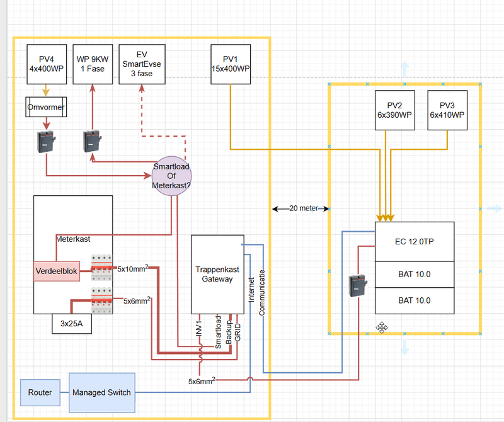Click the 5x6mm² label below the Gateway
Viewport: 504px width, 422px height.
[x=202, y=381]
